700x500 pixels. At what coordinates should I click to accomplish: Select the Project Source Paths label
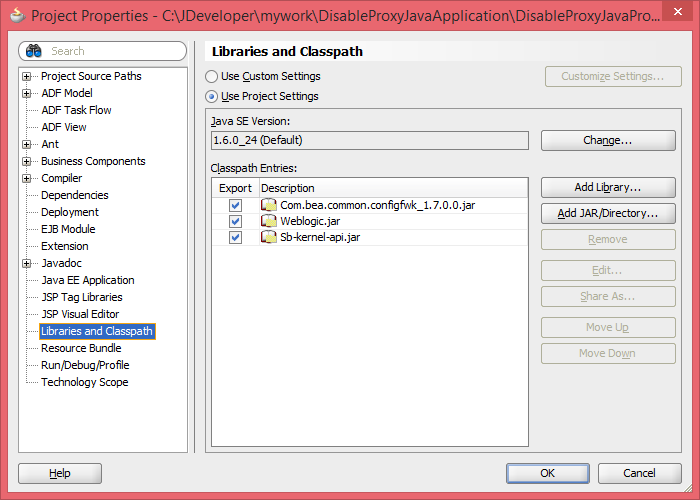[x=91, y=76]
